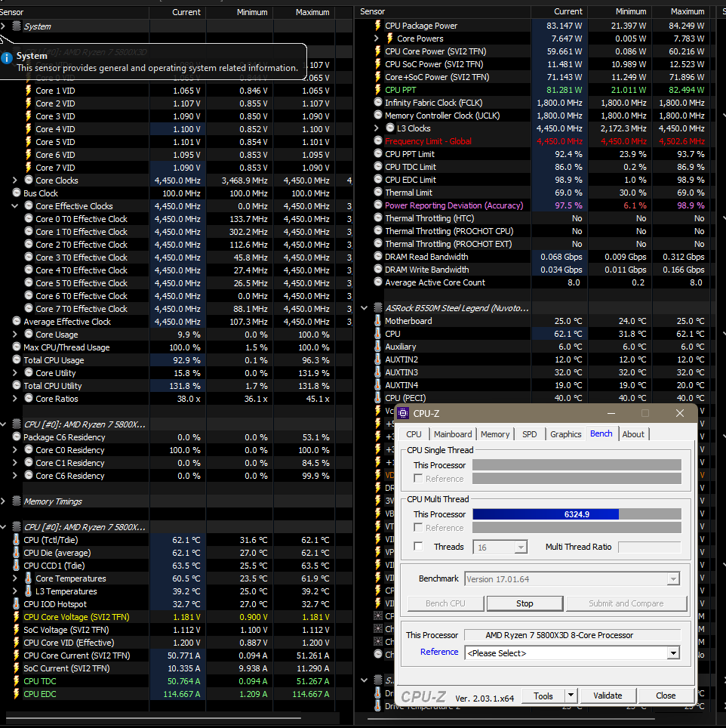This screenshot has width=726, height=728.
Task: Click the Bench CPU button
Action: pos(445,603)
